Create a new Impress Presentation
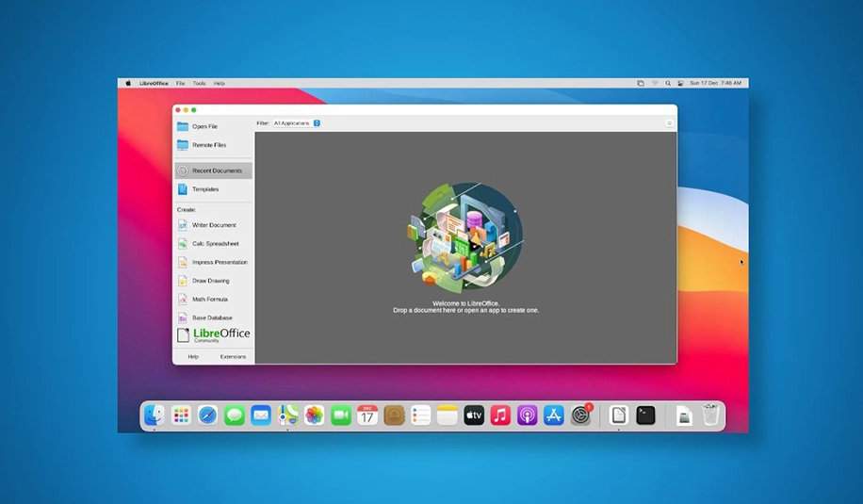Image resolution: width=863 pixels, height=504 pixels. click(213, 263)
